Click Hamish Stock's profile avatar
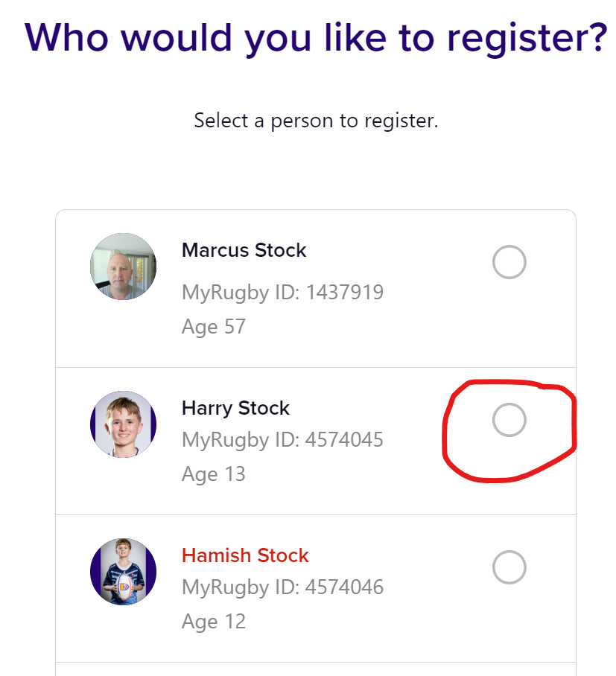This screenshot has height=676, width=616. point(124,572)
